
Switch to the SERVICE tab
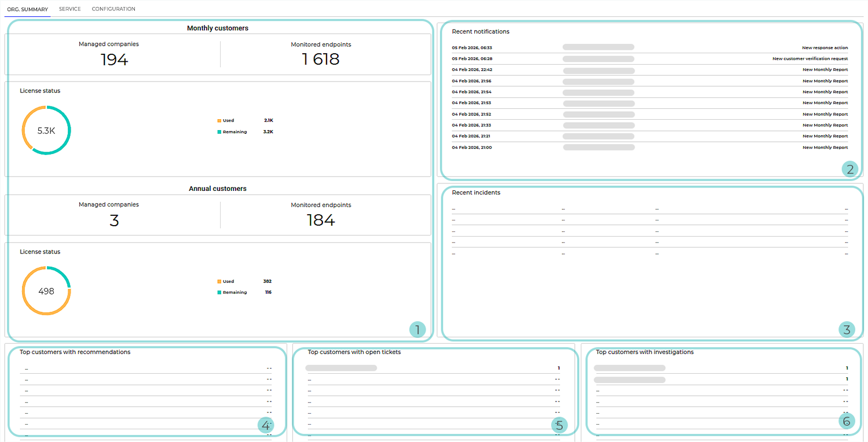(x=69, y=9)
